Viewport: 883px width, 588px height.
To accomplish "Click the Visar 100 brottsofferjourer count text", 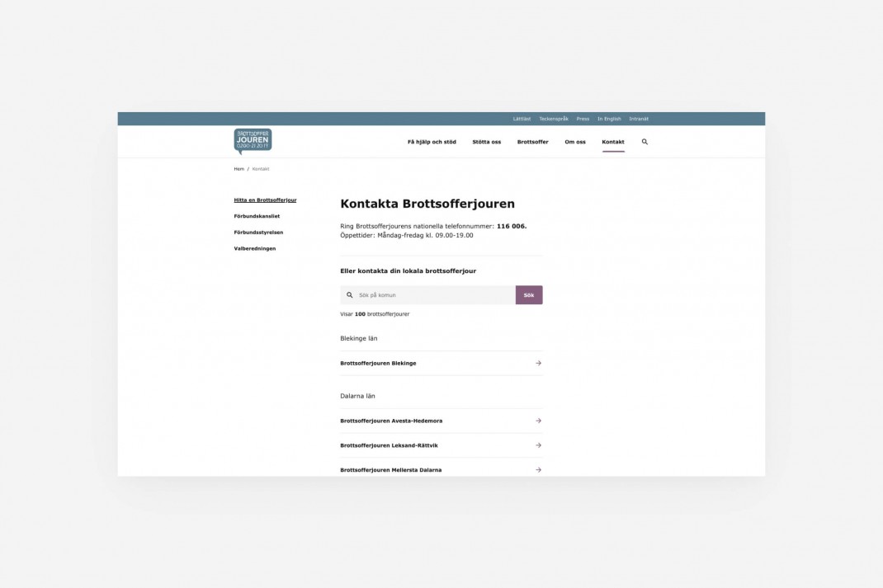I will (x=375, y=314).
